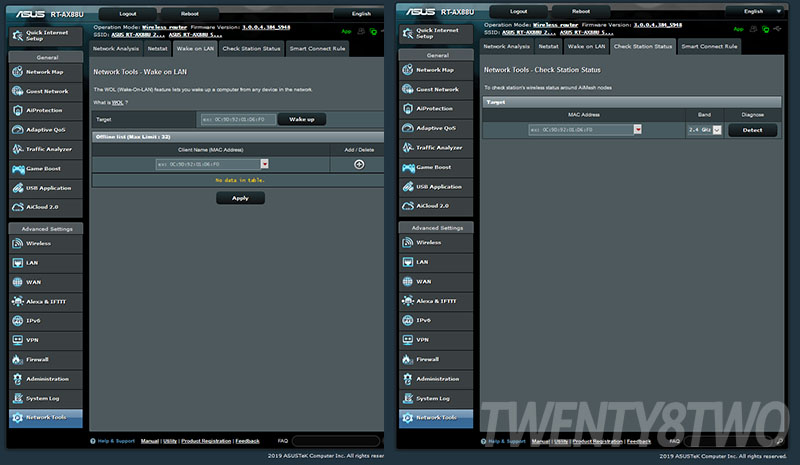This screenshot has height=465, width=800.
Task: Click the Detect button
Action: click(x=752, y=130)
